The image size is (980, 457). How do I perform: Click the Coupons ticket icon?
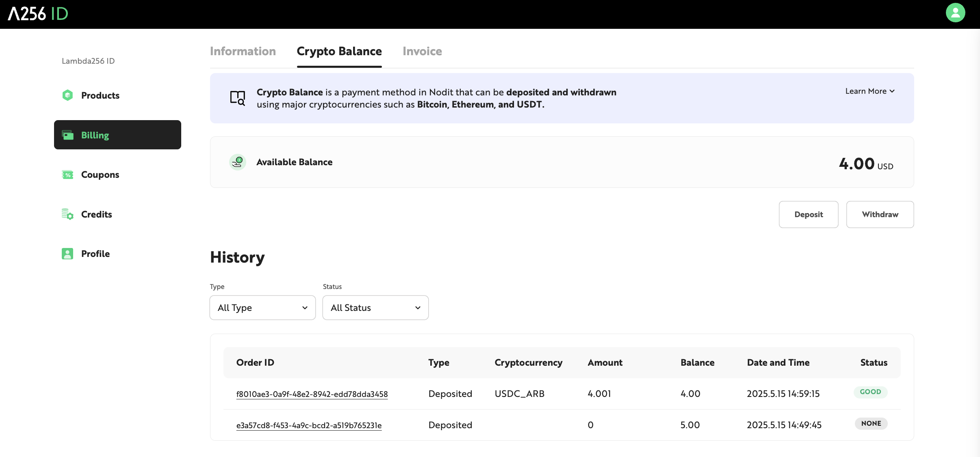click(67, 175)
